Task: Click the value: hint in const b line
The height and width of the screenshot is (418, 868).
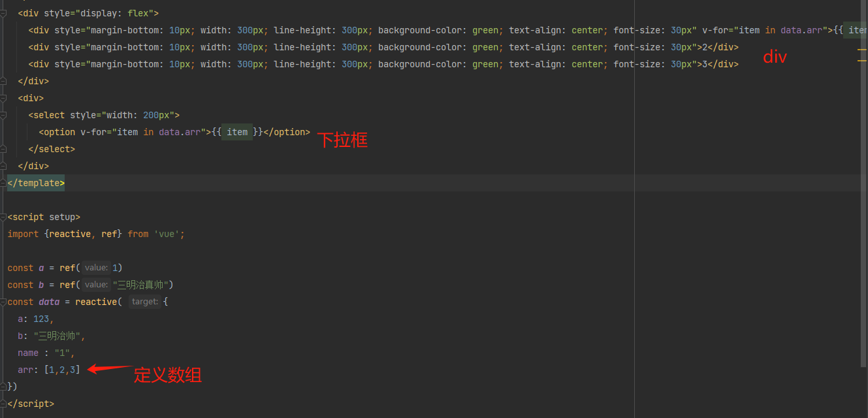Action: tap(97, 285)
